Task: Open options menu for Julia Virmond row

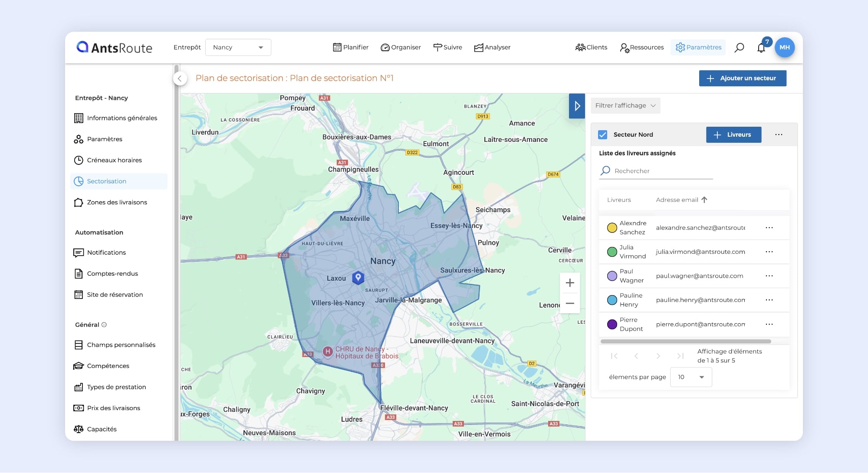Action: coord(769,252)
